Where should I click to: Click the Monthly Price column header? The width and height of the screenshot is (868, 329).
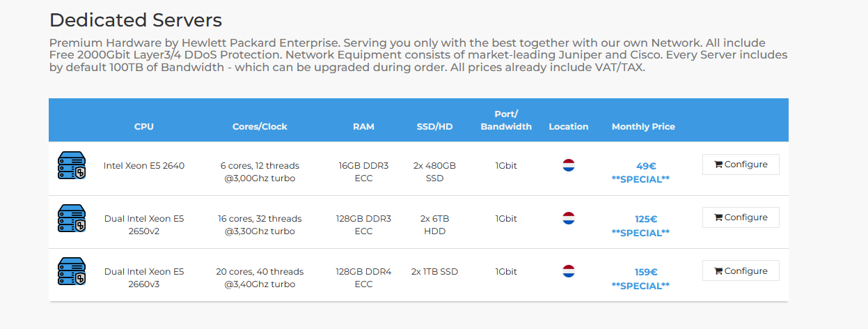(643, 127)
